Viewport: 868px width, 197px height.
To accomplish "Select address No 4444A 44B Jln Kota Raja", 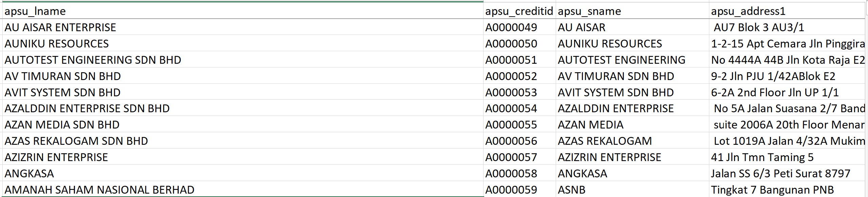I will tap(787, 60).
